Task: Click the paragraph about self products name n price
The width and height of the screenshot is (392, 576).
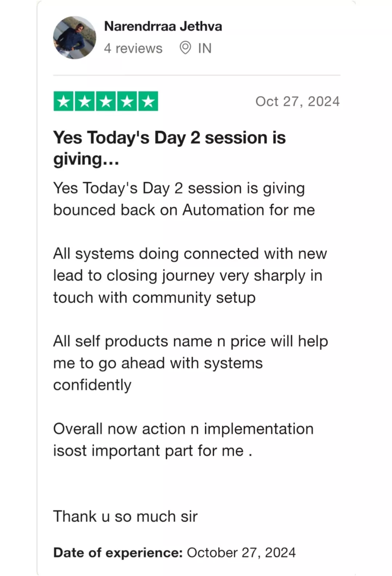Action: (191, 363)
